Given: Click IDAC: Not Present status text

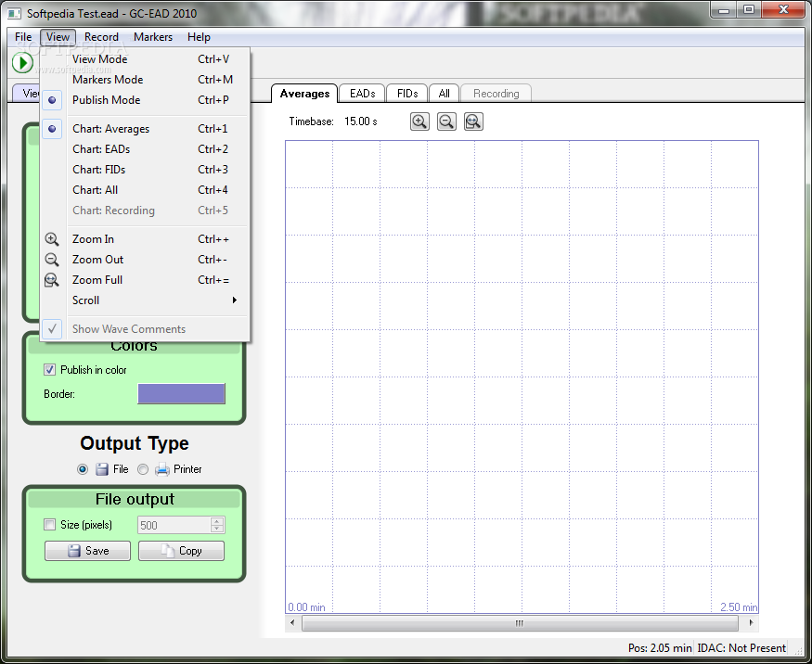Looking at the screenshot, I should click(741, 648).
